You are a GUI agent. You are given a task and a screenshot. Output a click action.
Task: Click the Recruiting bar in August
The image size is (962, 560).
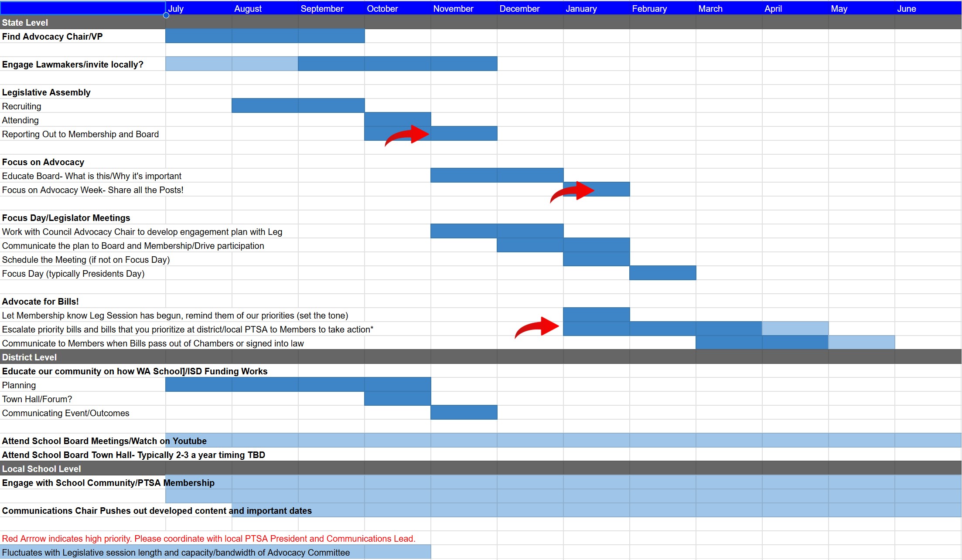point(265,105)
